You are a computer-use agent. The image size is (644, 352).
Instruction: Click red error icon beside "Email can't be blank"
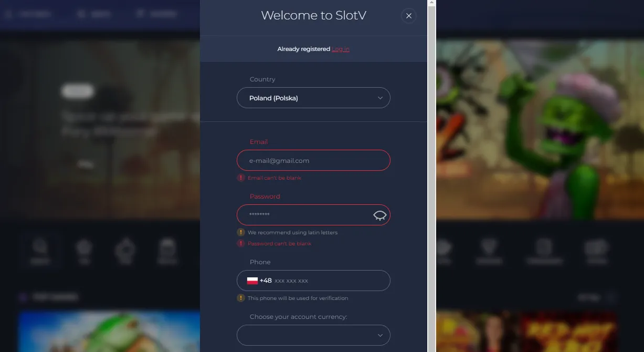[x=241, y=178]
